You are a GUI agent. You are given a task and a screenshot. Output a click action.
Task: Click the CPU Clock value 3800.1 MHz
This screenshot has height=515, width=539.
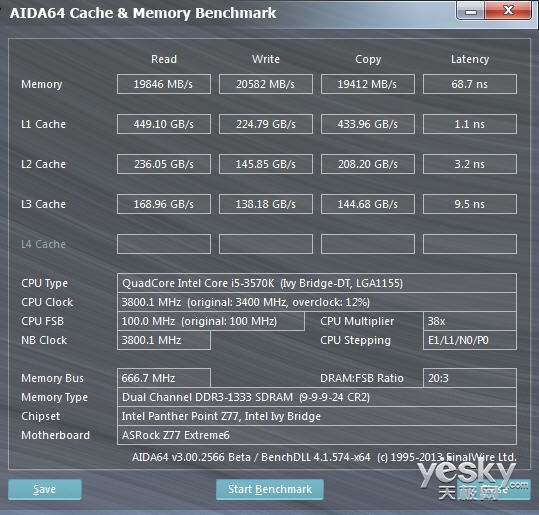click(317, 302)
